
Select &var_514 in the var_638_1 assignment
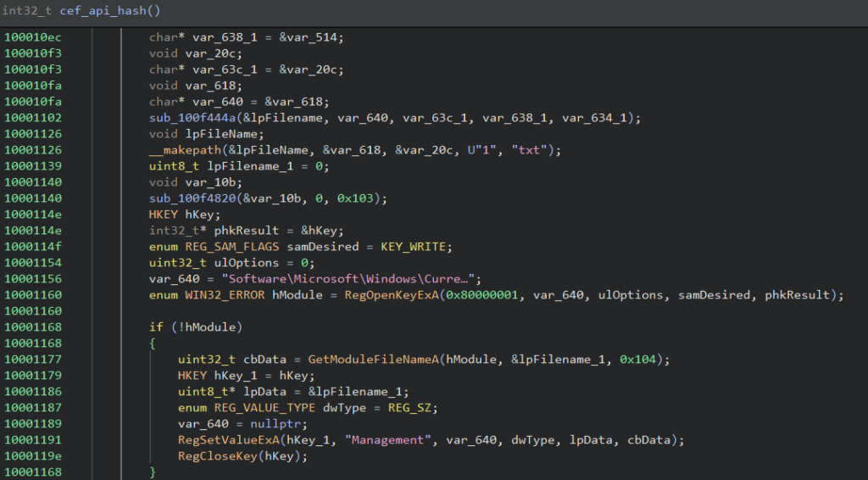pyautogui.click(x=309, y=37)
